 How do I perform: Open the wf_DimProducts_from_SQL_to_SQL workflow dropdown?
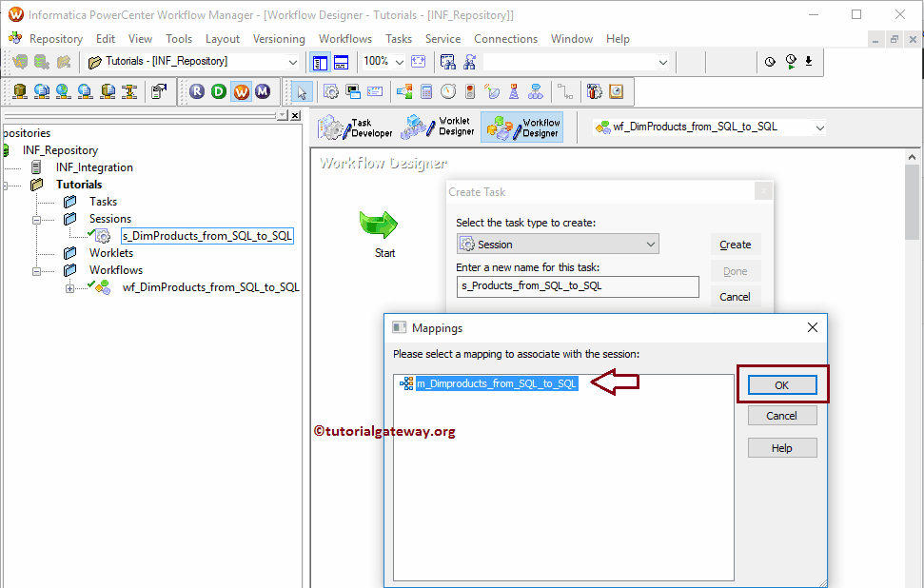tap(819, 127)
